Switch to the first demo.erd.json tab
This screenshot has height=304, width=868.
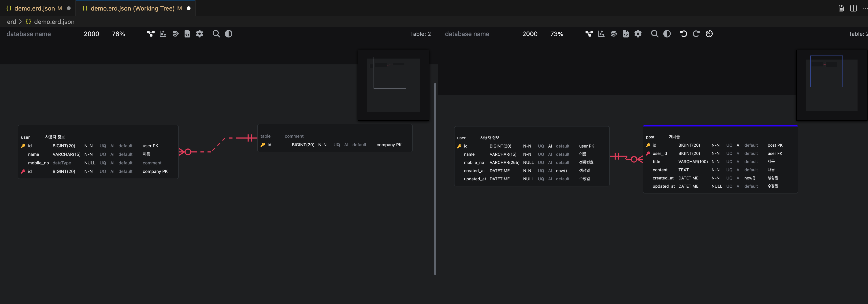(x=35, y=8)
